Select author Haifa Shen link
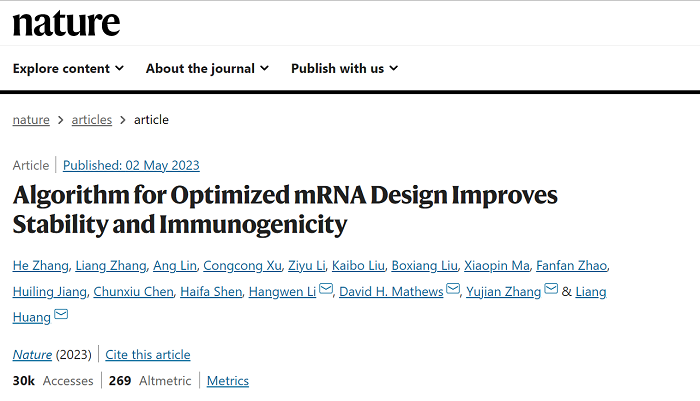The image size is (700, 401). (211, 291)
